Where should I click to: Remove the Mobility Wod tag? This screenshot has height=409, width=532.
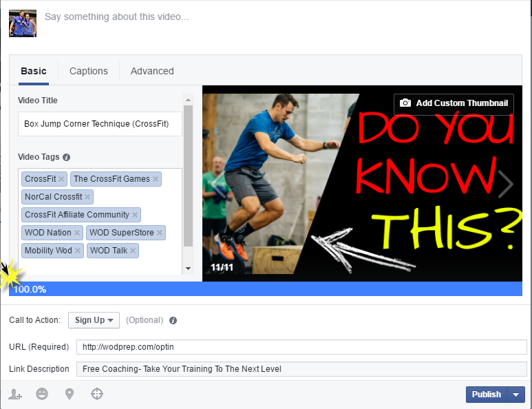(78, 251)
